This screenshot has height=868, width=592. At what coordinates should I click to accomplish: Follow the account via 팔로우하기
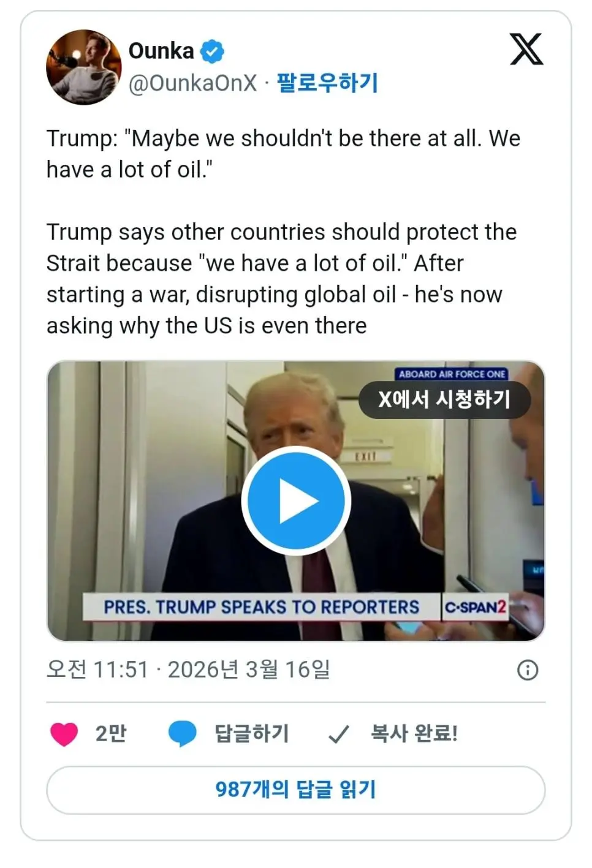tap(327, 83)
